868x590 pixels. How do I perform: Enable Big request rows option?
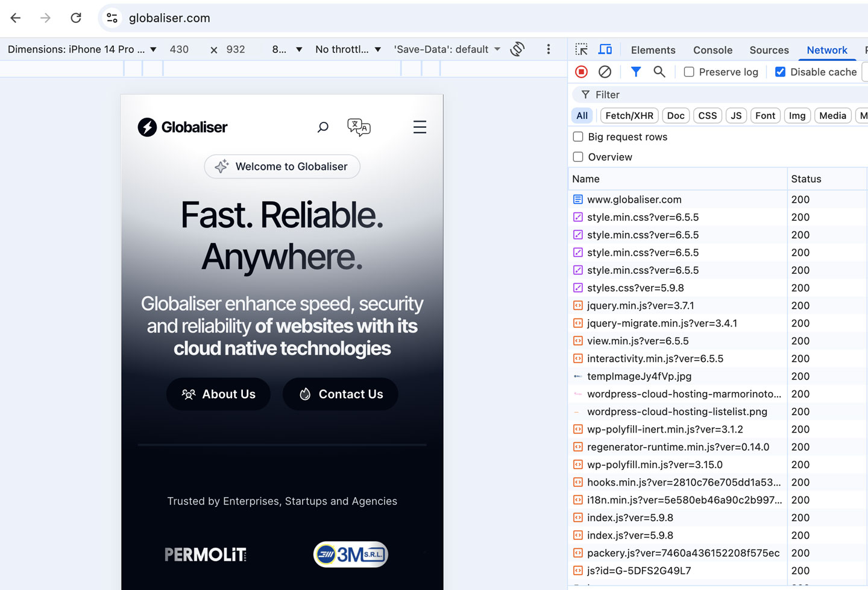578,137
